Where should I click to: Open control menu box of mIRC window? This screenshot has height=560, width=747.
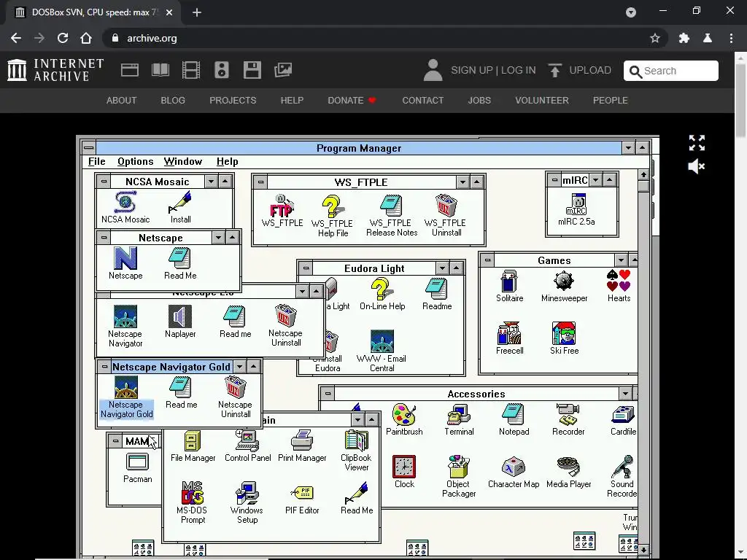tap(554, 180)
